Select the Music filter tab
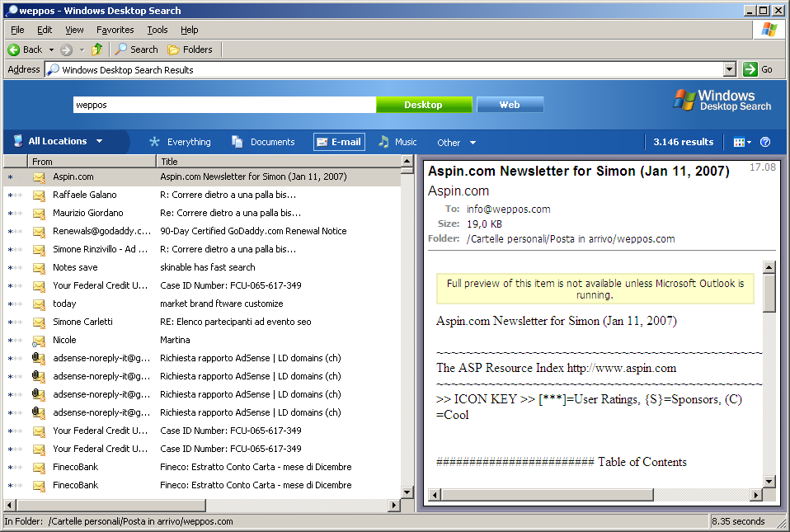Screen dimensions: 790x532 coord(397,142)
